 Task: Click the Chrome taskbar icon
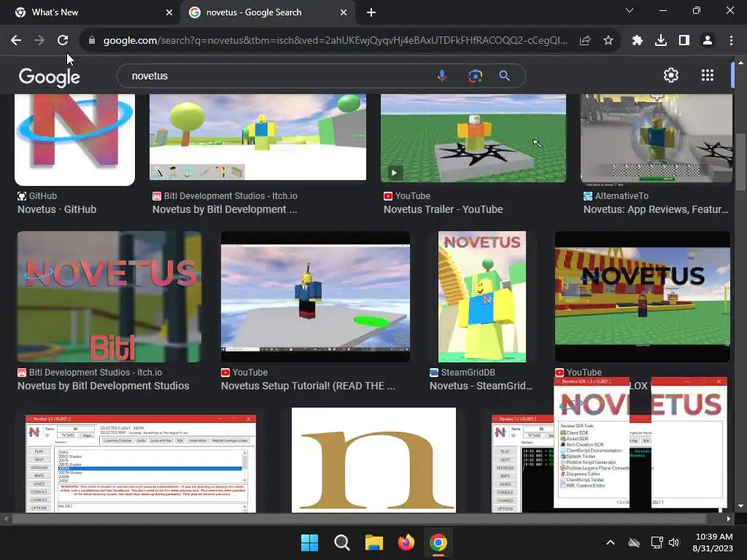coord(438,542)
